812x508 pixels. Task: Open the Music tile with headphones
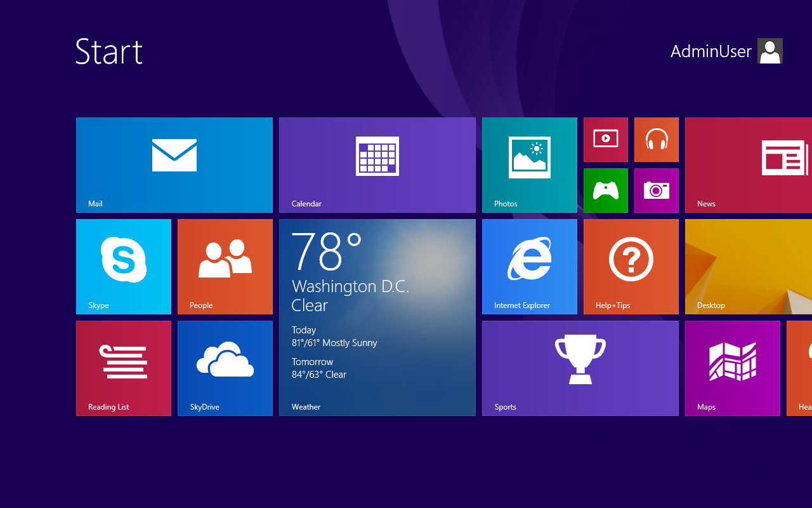point(657,140)
